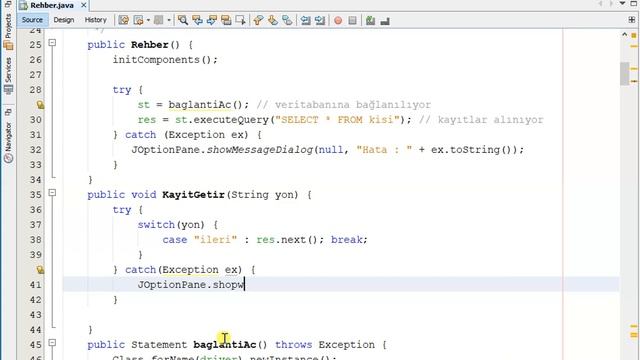Click the throws Exception clause on line 45
The height and width of the screenshot is (360, 640).
[x=324, y=345]
